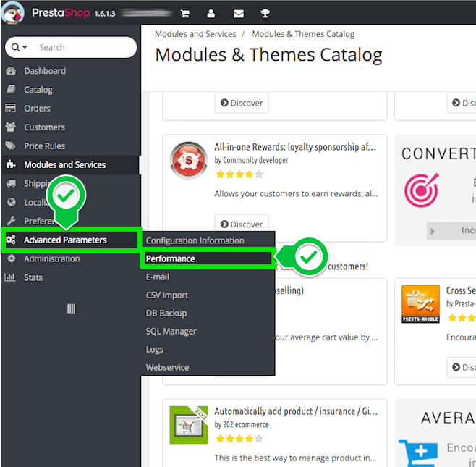Image resolution: width=476 pixels, height=467 pixels.
Task: Click 'by Community developer' author text
Action: coord(251,160)
